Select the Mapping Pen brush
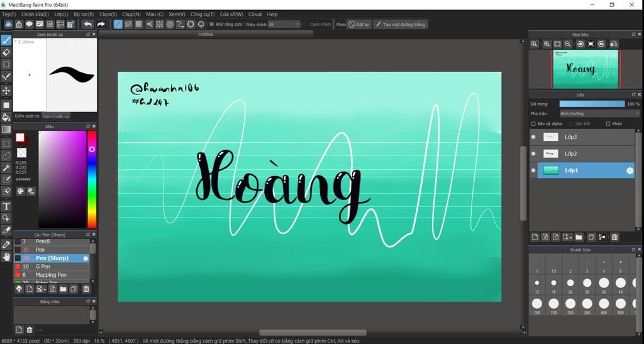Image resolution: width=644 pixels, height=344 pixels. [52, 275]
